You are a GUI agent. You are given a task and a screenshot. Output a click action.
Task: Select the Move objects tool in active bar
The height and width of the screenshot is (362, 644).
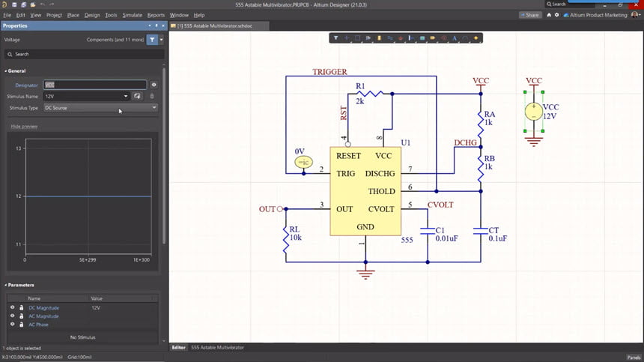[x=347, y=38]
